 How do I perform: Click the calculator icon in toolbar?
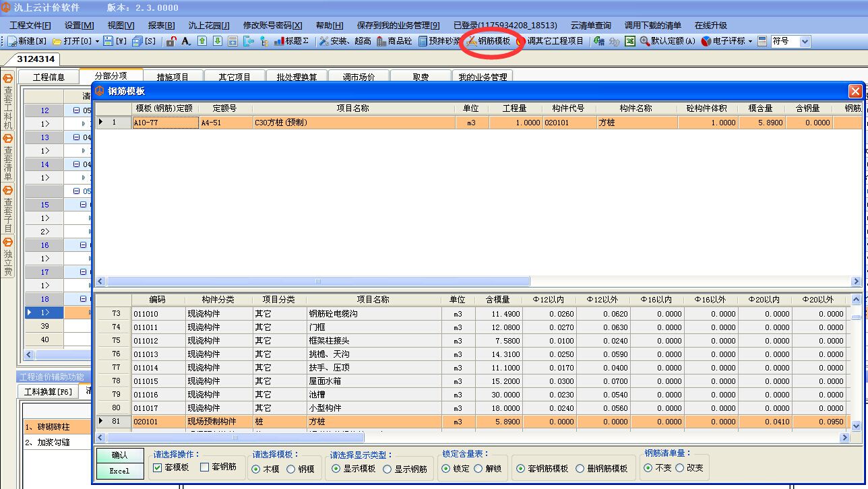[x=762, y=41]
